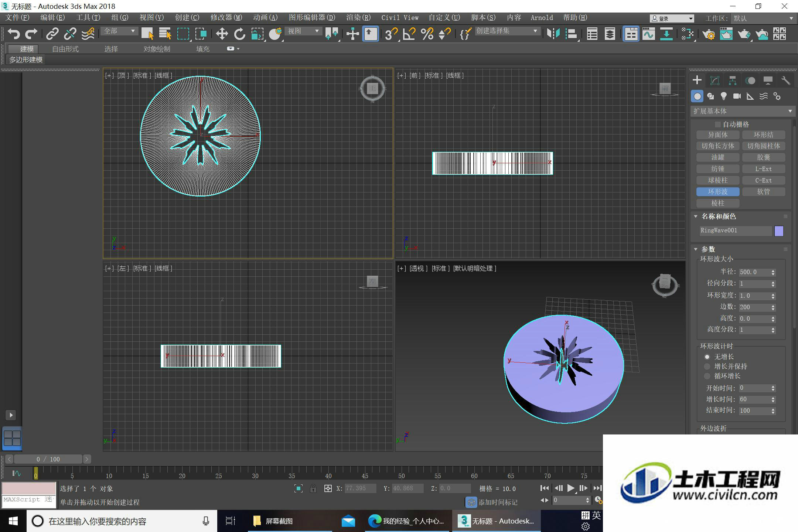Open the Utilities wrench panel

[x=785, y=80]
